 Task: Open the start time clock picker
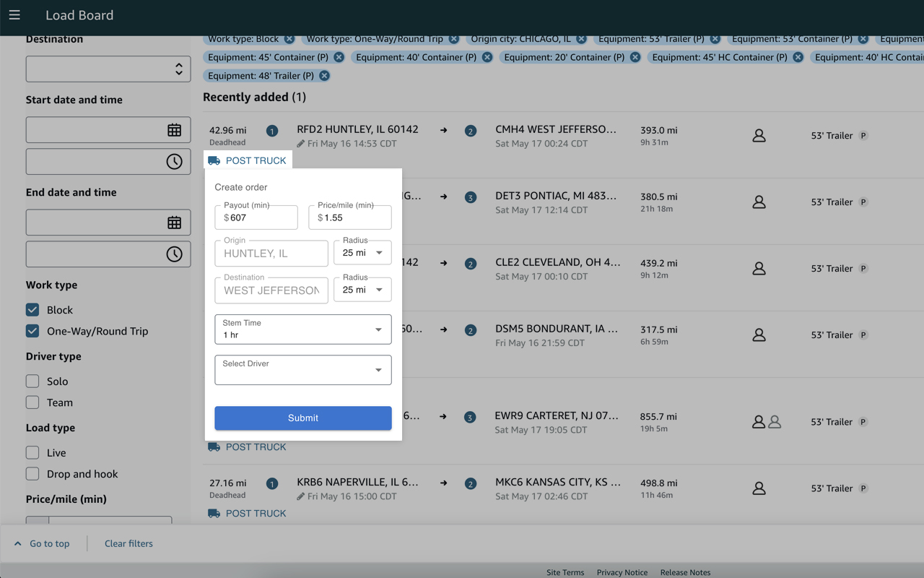[174, 161]
